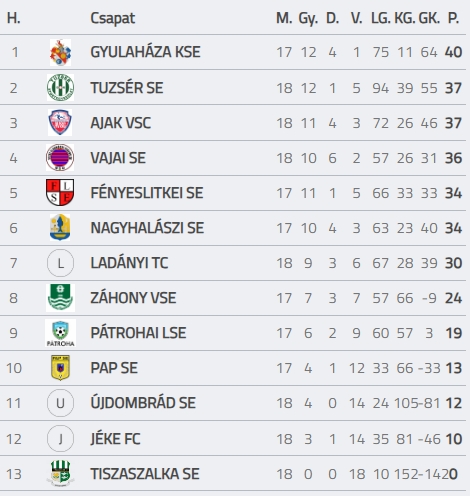The width and height of the screenshot is (470, 496).
Task: Click the Tiszaszalka SE striped crest
Action: (x=60, y=474)
